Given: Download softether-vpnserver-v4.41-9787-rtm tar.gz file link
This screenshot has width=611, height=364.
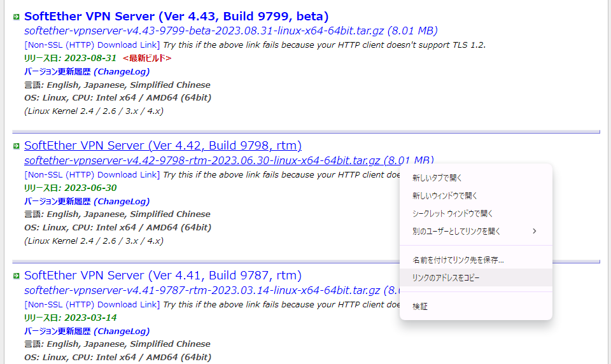Looking at the screenshot, I should [212, 290].
